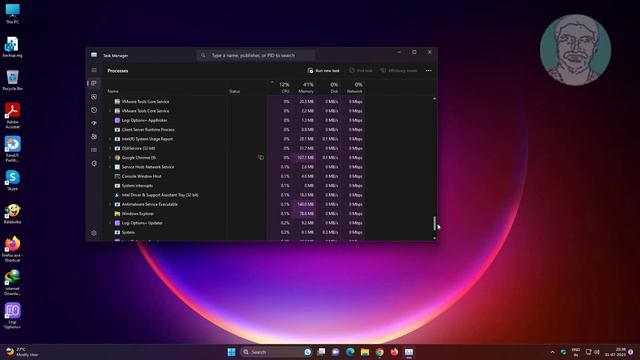Screen dimensions: 640x360
Task: Expand Intel(R) System Usage Report row
Action: (x=109, y=139)
